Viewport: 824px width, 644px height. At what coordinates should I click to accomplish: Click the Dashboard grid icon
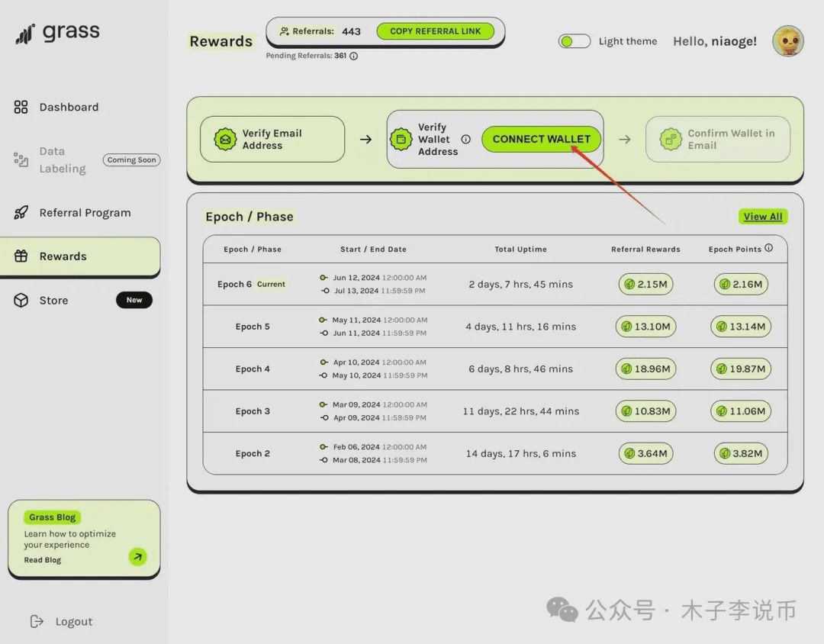tap(21, 108)
